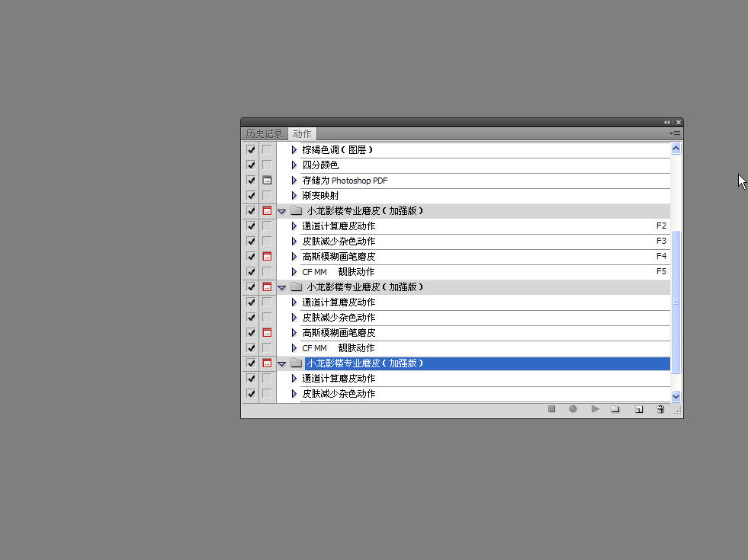Collapse the highlighted 小龙影楼专业磨皮 set
Viewport: 748px width, 560px height.
point(281,363)
